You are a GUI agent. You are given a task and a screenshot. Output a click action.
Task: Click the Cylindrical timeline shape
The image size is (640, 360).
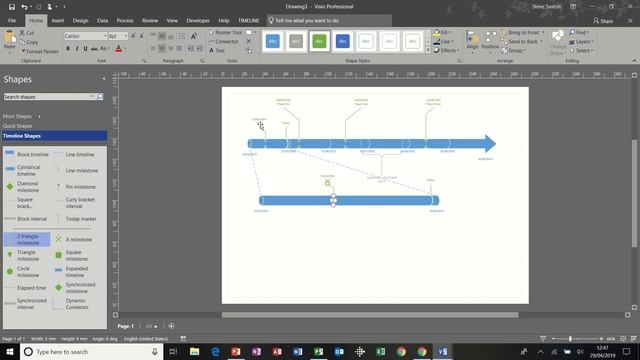tap(27, 171)
